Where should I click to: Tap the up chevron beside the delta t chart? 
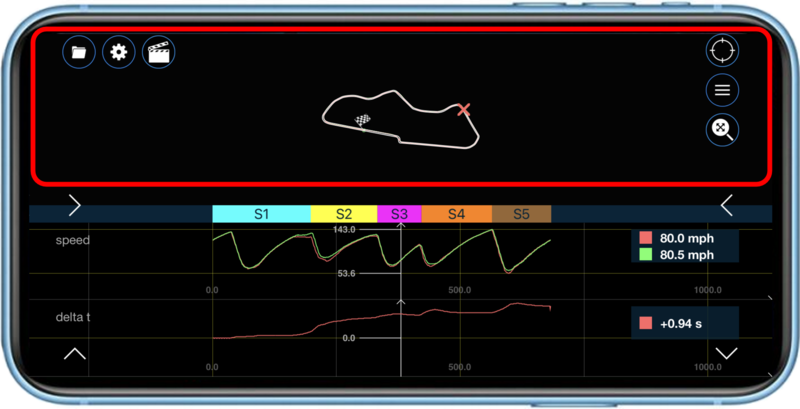tap(75, 354)
